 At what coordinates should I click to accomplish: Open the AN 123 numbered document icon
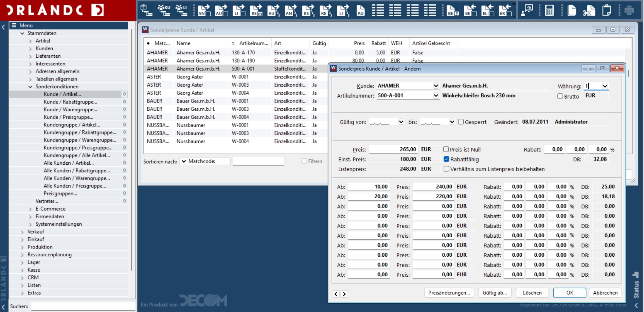coord(291,10)
